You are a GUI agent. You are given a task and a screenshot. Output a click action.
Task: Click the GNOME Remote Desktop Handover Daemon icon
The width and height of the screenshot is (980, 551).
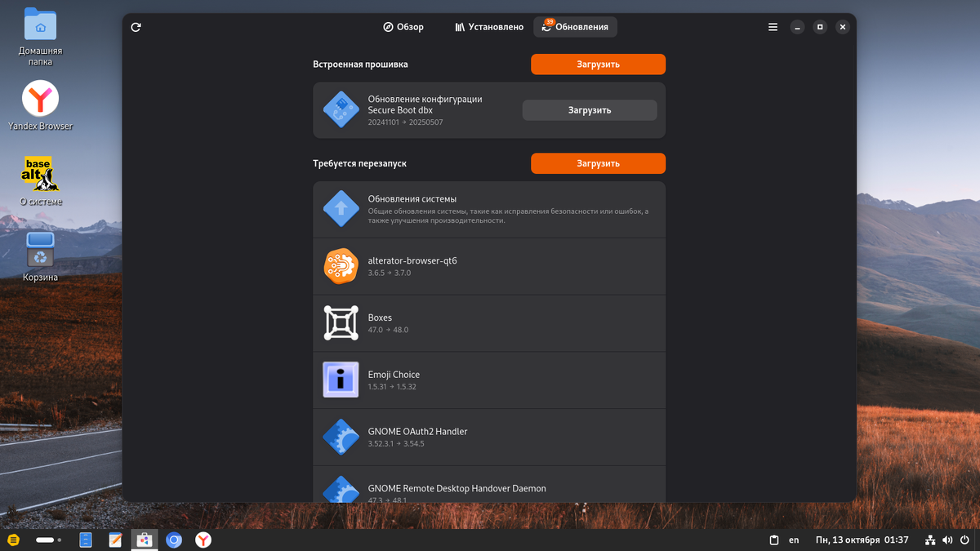point(341,490)
